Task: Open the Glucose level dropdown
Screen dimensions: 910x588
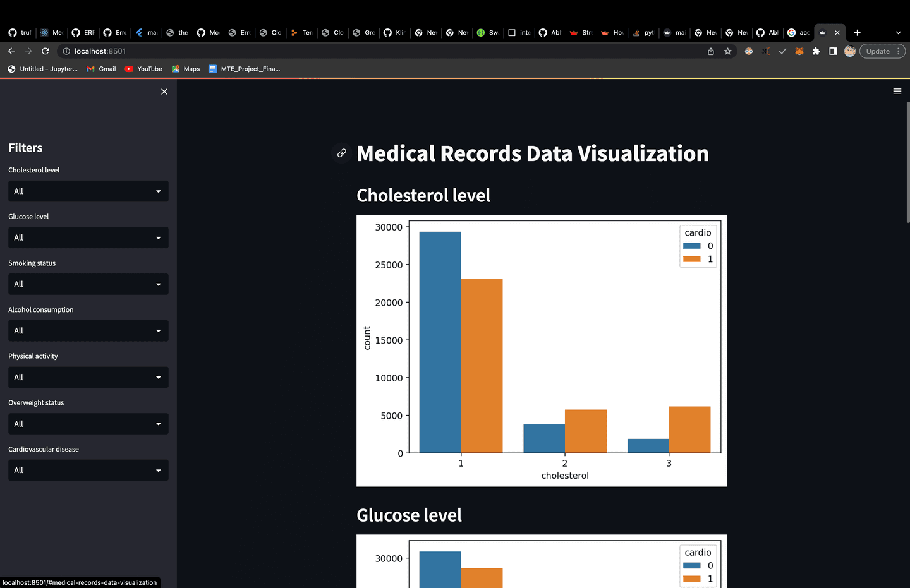Action: pyautogui.click(x=88, y=237)
